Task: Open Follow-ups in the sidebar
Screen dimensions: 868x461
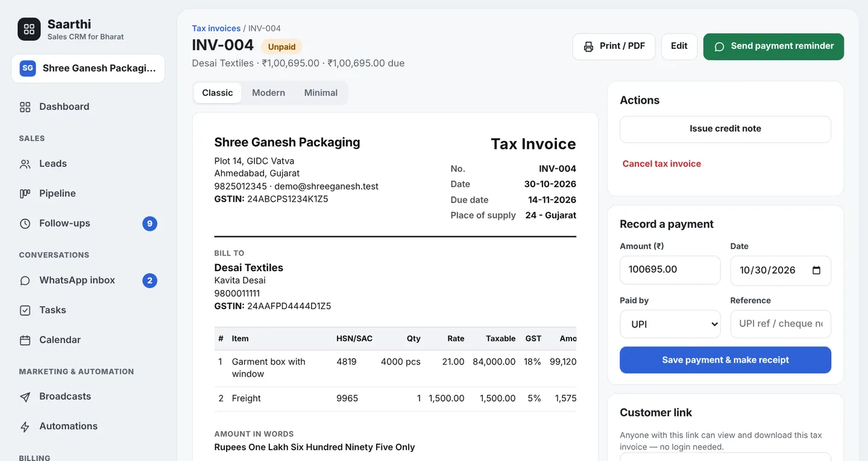Action: tap(88, 223)
